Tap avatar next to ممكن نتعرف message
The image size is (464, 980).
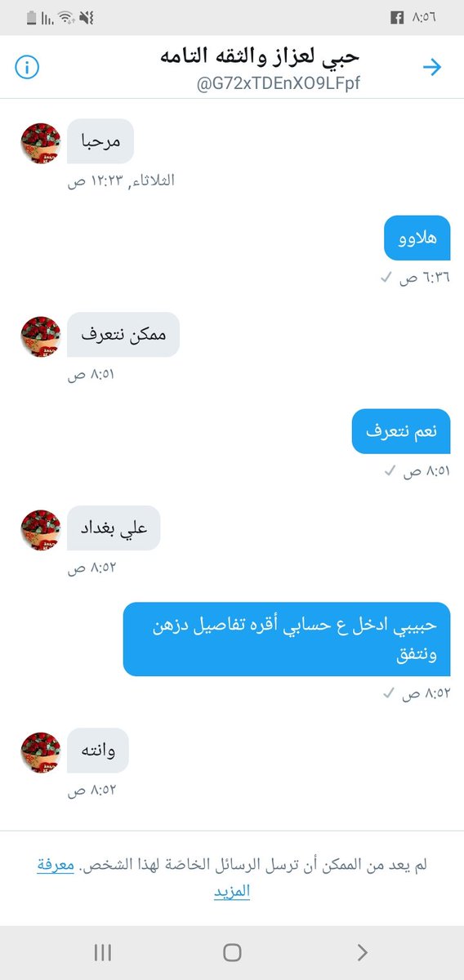(x=41, y=337)
